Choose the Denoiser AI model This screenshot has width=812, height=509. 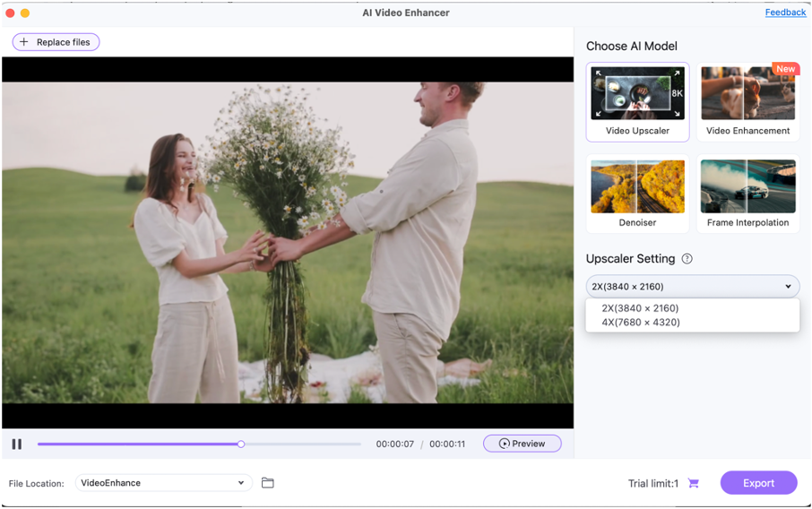tap(637, 194)
